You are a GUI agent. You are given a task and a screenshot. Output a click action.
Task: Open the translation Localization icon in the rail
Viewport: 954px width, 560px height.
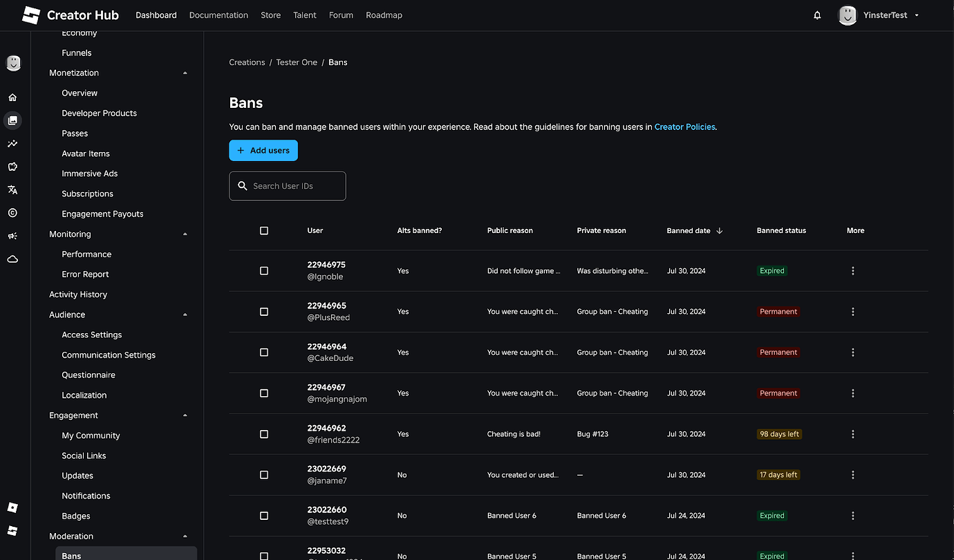pos(12,189)
